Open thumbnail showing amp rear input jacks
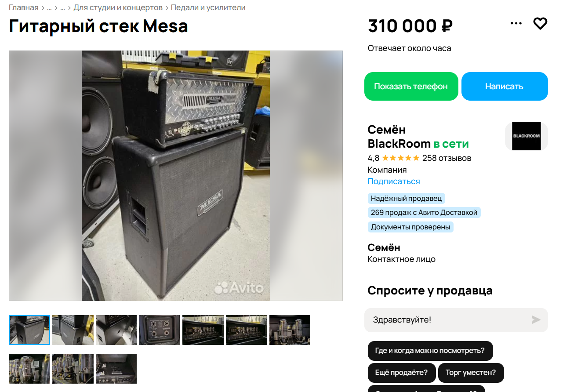This screenshot has height=392, width=581. (x=160, y=330)
